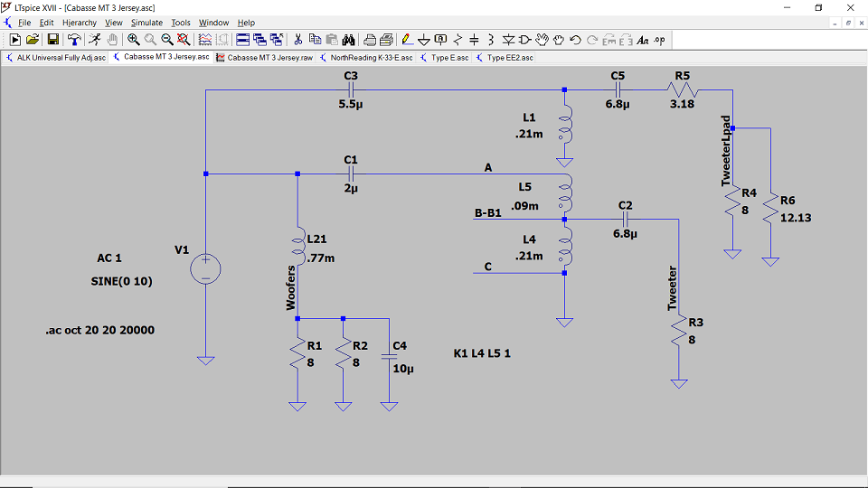Switch to the Type E.asc tab
Screen dimensions: 868x488
point(445,58)
